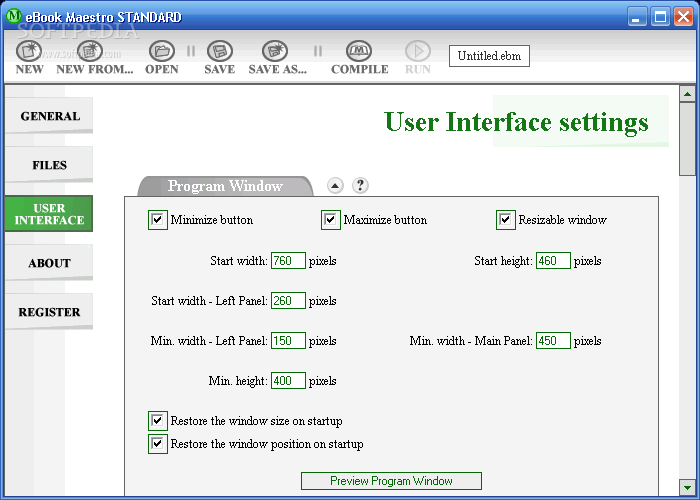Close the eBook Maestro window

tap(683, 17)
